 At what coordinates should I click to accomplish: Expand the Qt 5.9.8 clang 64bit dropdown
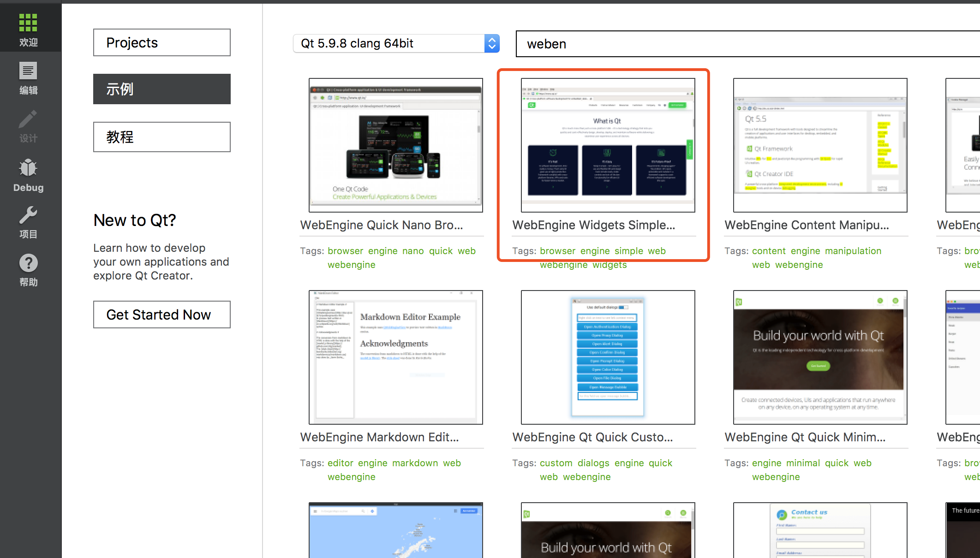[390, 43]
